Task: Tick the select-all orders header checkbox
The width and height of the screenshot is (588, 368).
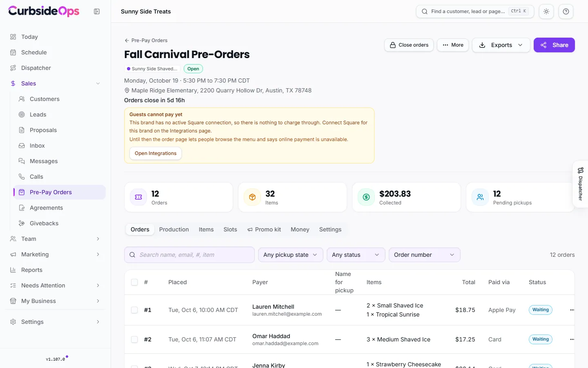Action: 134,282
